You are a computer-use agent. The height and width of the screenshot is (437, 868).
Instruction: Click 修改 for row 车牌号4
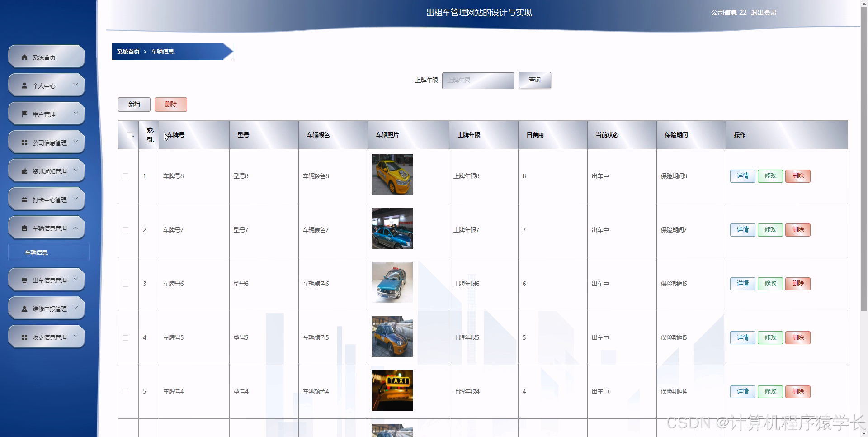(x=770, y=391)
